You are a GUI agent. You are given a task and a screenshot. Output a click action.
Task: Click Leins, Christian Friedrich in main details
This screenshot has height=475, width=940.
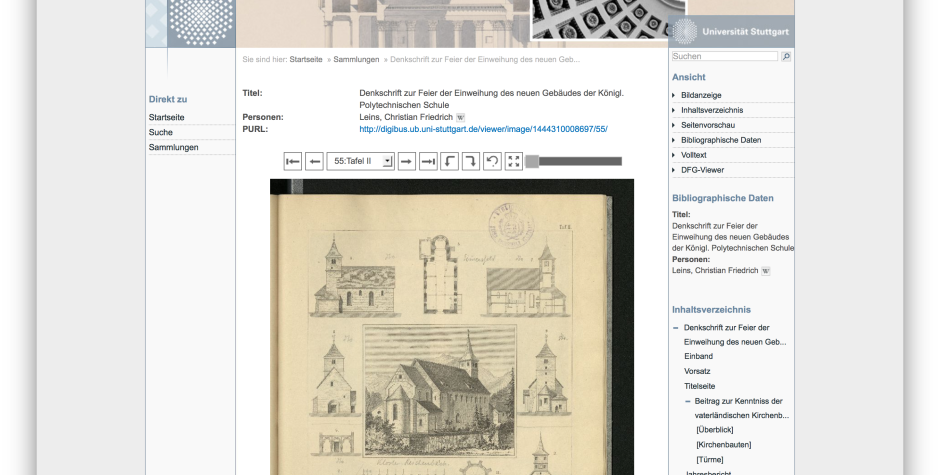[406, 118]
